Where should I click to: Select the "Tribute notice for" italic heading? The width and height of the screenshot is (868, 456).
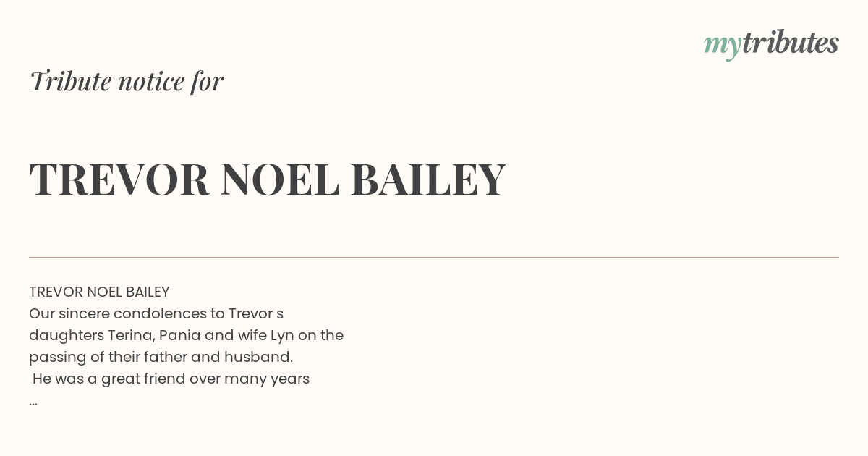pyautogui.click(x=126, y=81)
